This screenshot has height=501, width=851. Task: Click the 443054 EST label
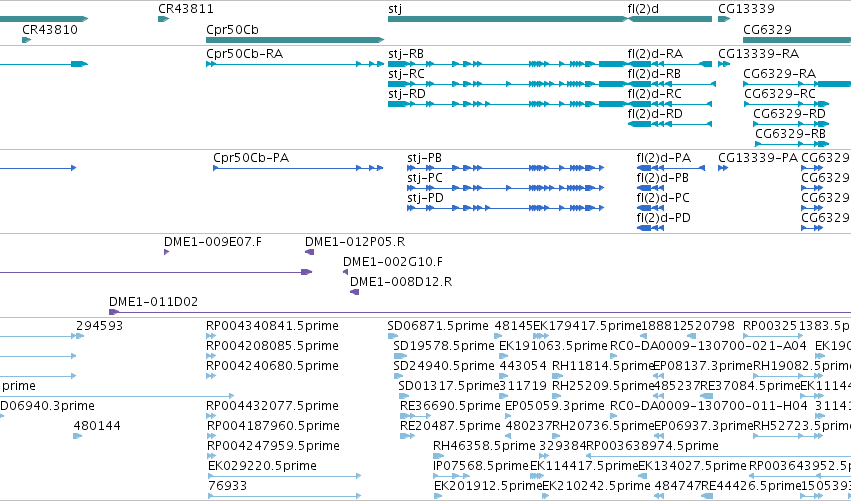pyautogui.click(x=523, y=366)
